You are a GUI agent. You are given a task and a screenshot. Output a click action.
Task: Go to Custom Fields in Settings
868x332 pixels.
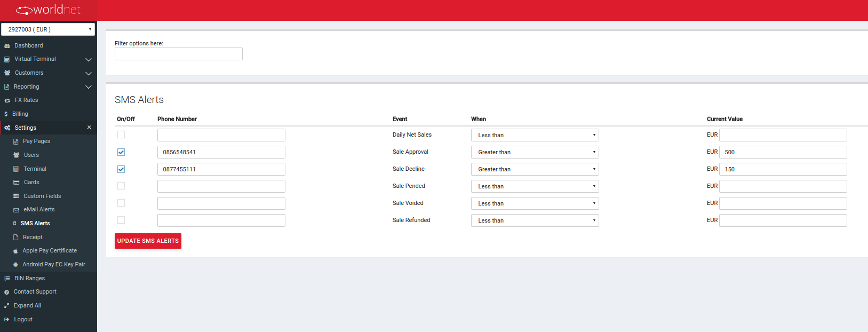42,196
